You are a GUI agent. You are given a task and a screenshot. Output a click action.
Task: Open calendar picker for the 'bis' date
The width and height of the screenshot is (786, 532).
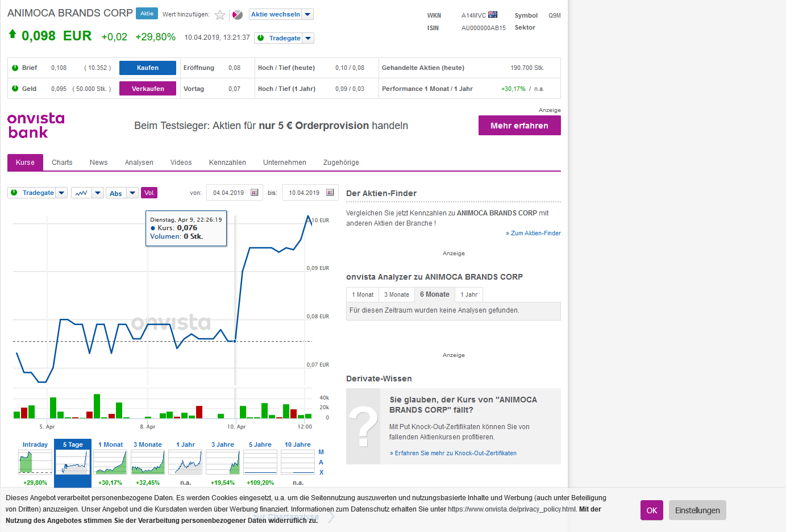[x=330, y=193]
